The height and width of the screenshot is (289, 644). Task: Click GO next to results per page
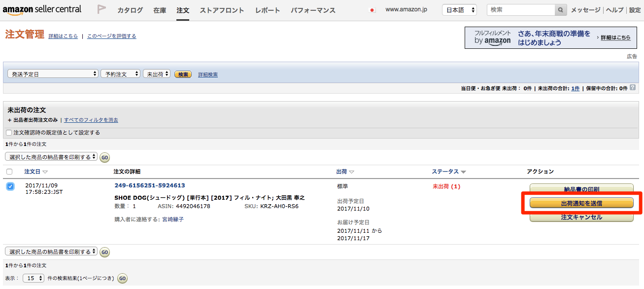122,279
